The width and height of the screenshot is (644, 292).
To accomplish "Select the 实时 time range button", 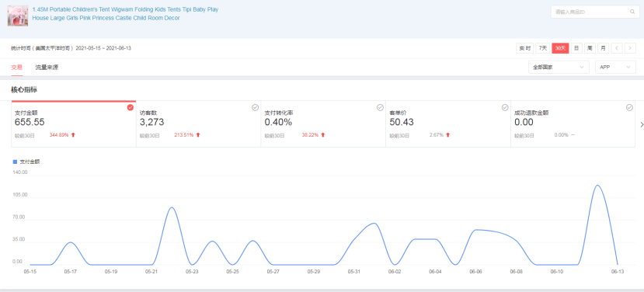I will point(524,48).
